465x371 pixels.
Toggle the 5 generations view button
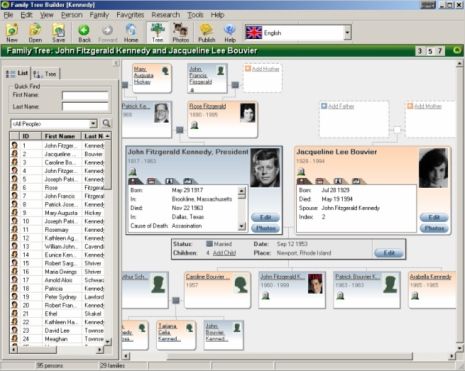[x=430, y=51]
